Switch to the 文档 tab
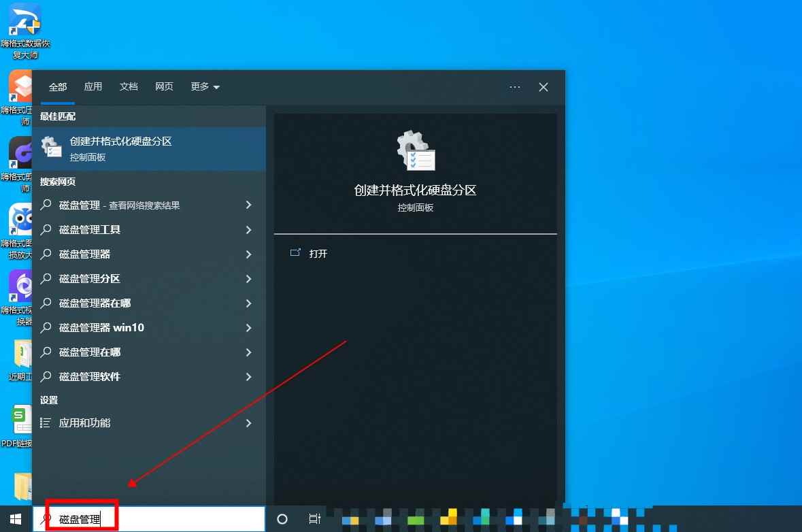 pyautogui.click(x=129, y=86)
